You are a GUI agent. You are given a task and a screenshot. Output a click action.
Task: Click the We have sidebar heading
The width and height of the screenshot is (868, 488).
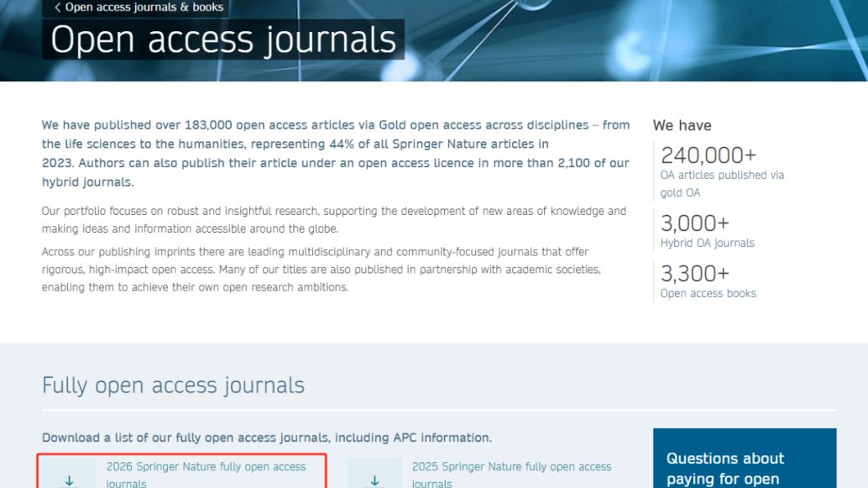click(x=682, y=125)
